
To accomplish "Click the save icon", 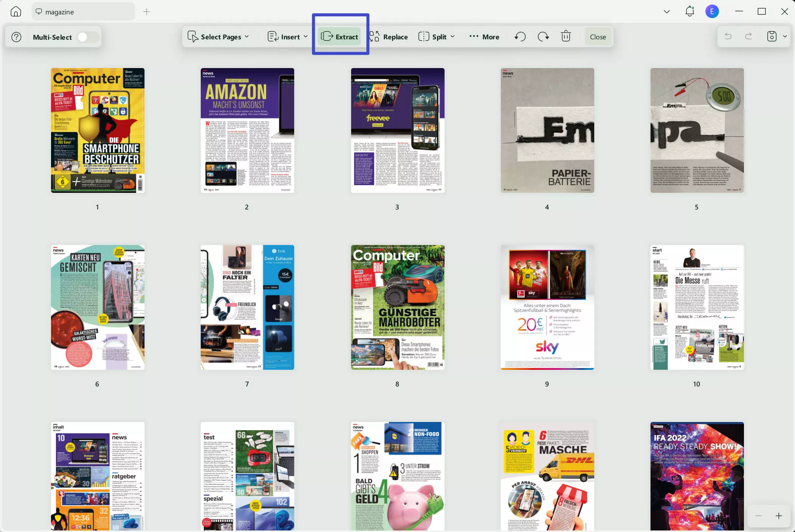I will (772, 36).
